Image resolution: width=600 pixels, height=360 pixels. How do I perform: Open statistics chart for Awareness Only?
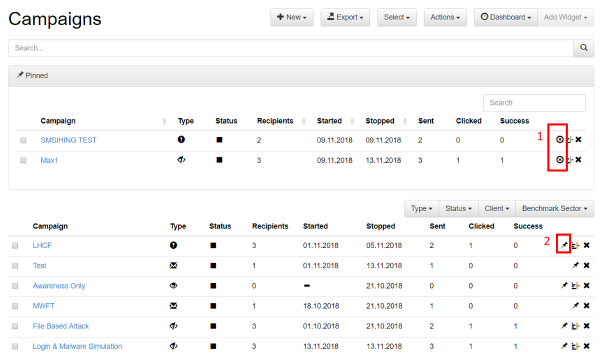(575, 285)
